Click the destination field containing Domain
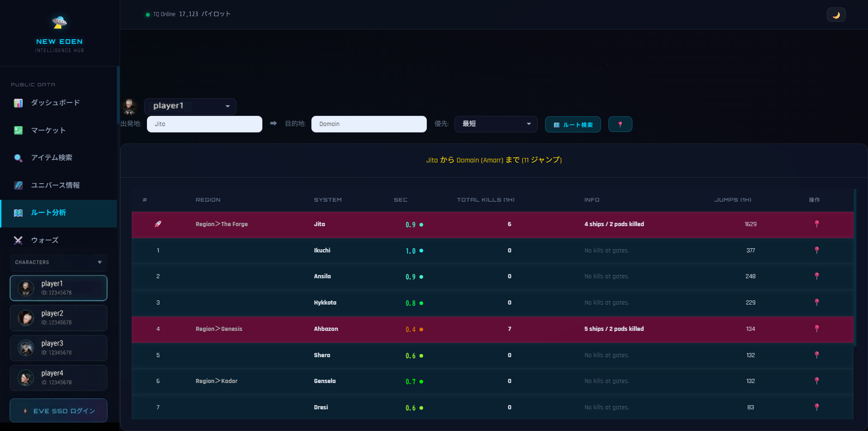 click(x=369, y=124)
